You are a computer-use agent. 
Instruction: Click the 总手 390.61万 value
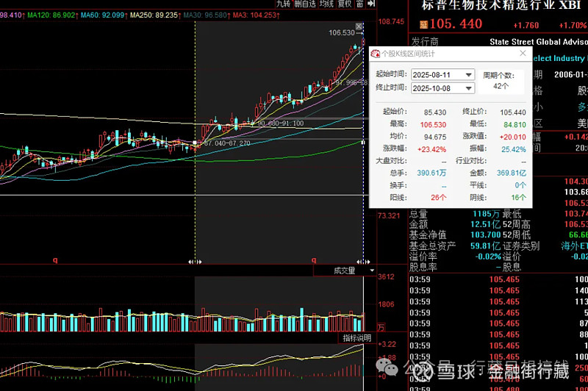click(431, 173)
